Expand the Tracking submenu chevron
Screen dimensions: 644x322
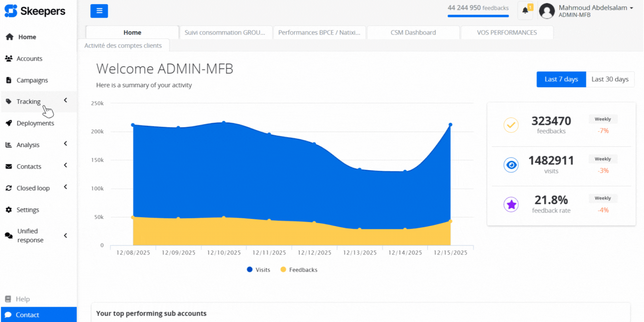[x=65, y=101]
